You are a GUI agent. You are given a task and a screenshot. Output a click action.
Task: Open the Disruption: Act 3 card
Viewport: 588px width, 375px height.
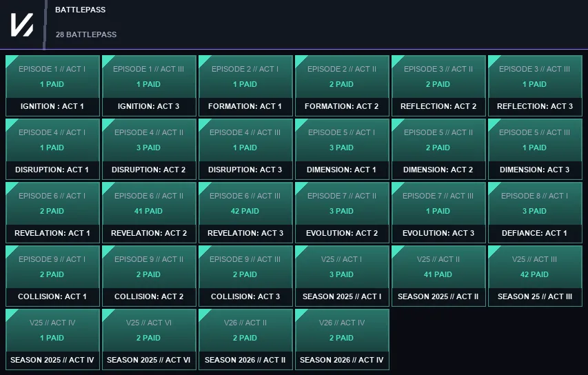click(x=245, y=150)
